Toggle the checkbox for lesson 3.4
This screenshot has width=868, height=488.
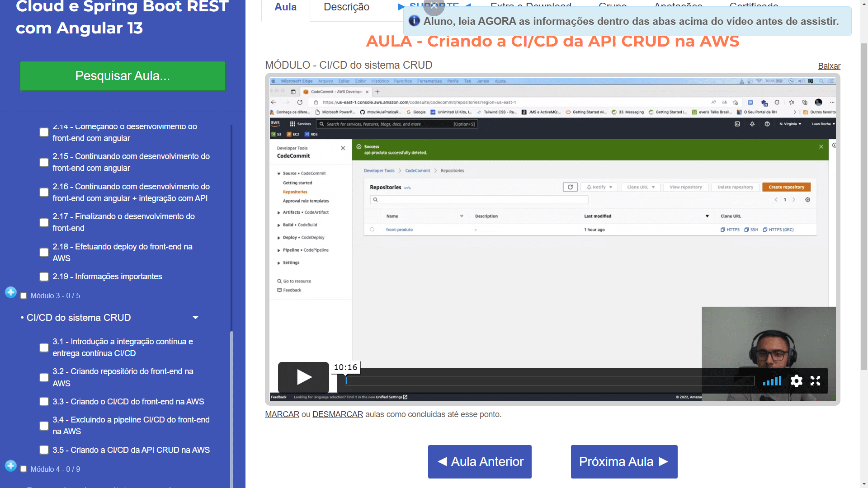pos(44,426)
